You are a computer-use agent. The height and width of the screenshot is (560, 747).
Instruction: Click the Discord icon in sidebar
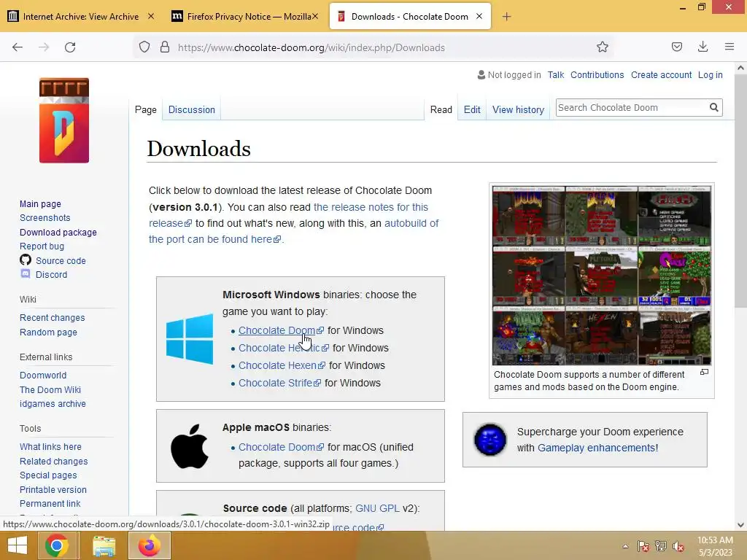click(x=26, y=274)
